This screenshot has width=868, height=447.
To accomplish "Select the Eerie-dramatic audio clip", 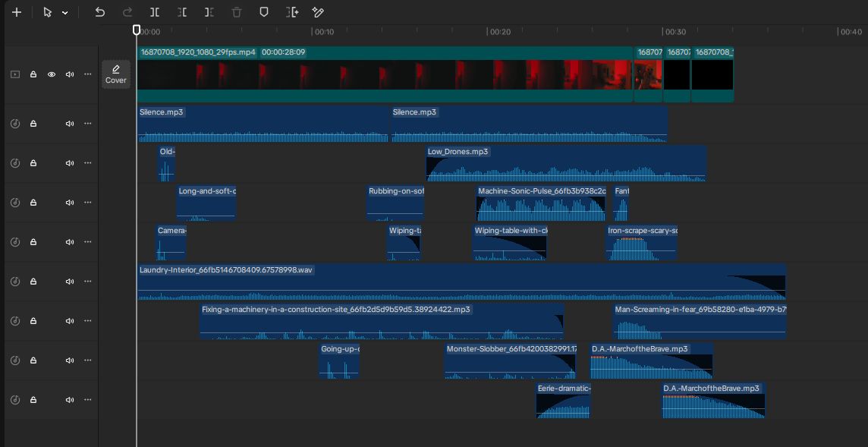I will (564, 401).
